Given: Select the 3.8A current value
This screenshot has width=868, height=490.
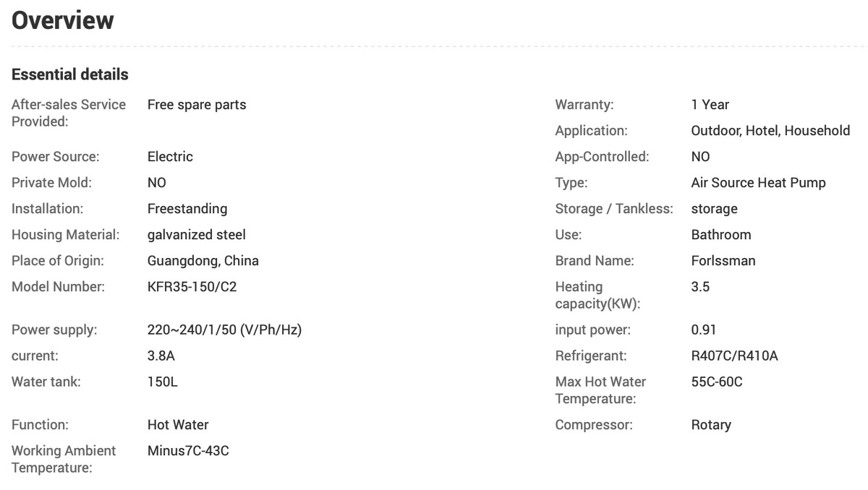Looking at the screenshot, I should pyautogui.click(x=161, y=356).
